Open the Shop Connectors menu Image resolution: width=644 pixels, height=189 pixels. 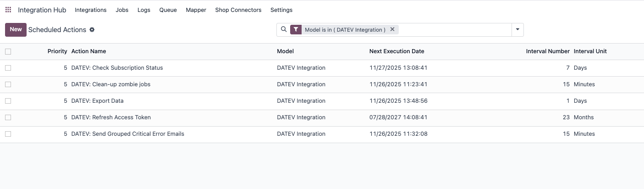point(238,10)
